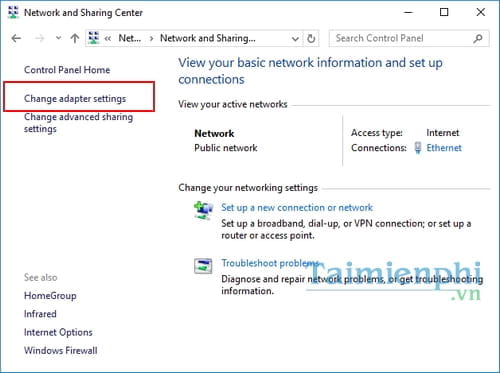Open HomeGroup under See also
Screen dimensions: 500x373
(50, 296)
